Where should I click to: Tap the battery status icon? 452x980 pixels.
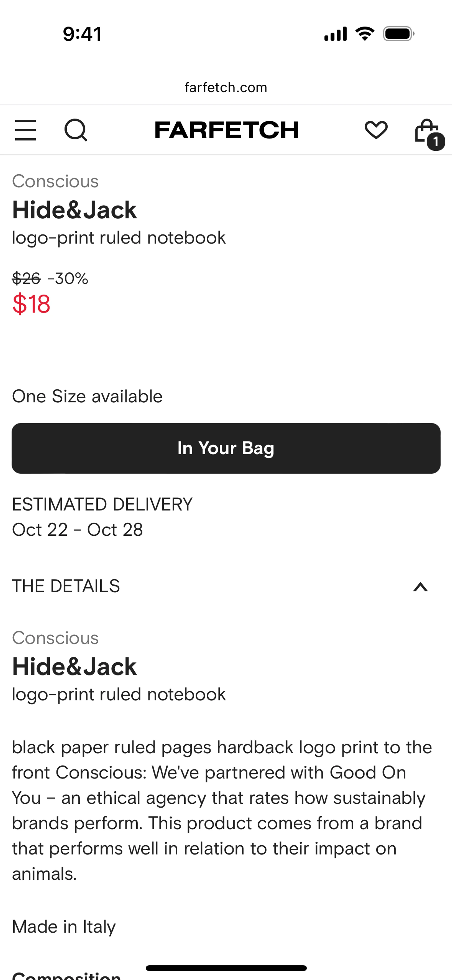coord(398,34)
